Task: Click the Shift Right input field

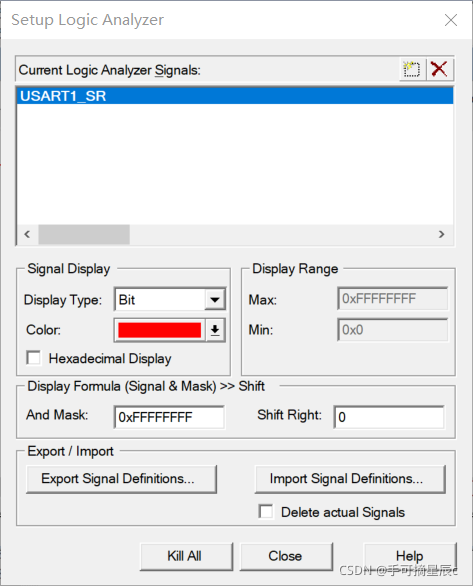Action: 389,417
